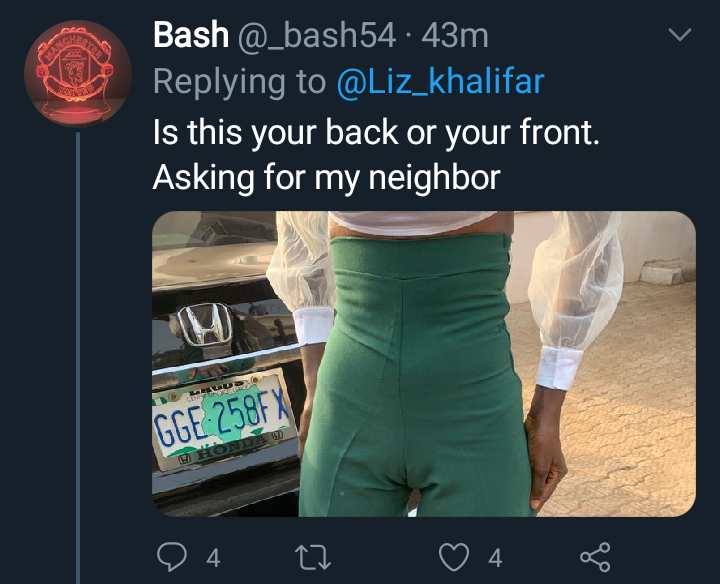Click the vertical thread connector line
The height and width of the screenshot is (584, 720).
click(78, 358)
